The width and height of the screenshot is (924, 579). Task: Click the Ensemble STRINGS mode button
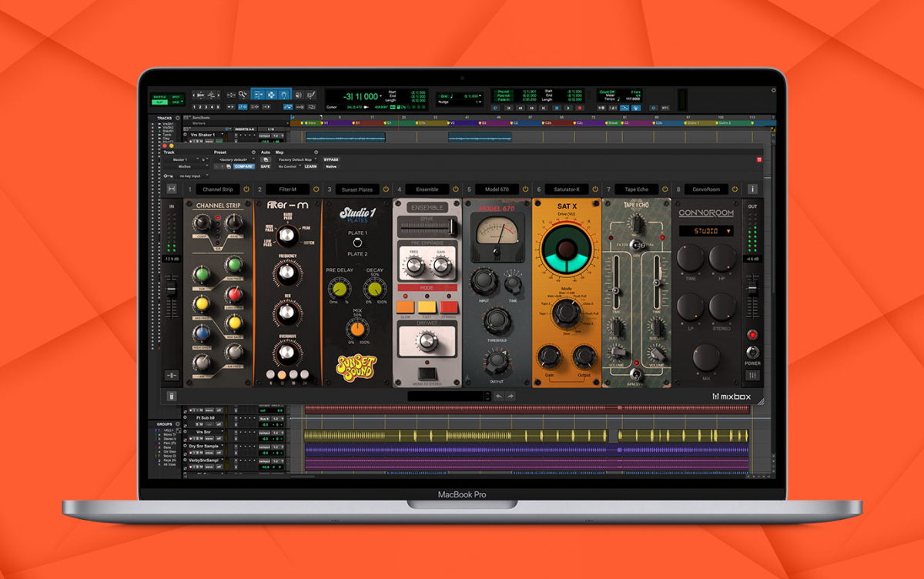click(448, 306)
